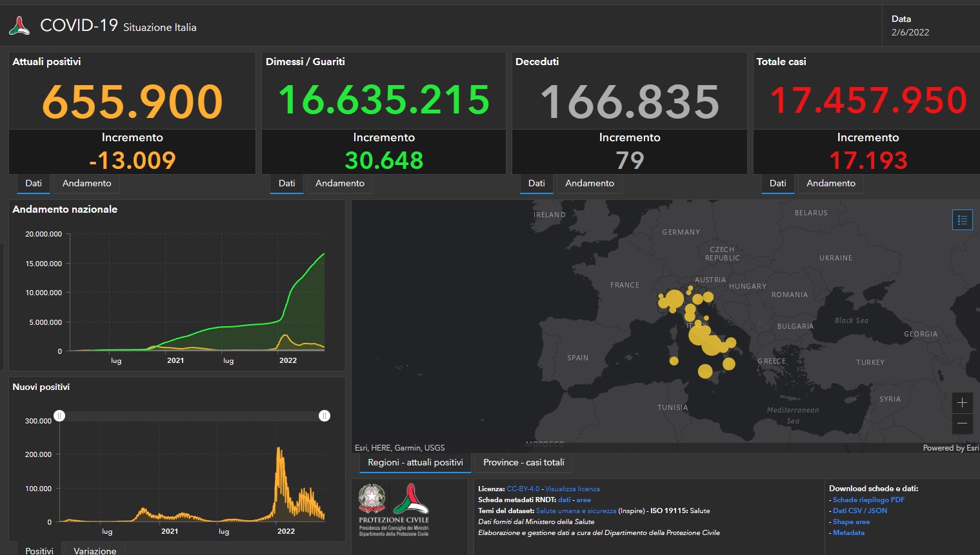Select Dati tab under Totale casi
Screen dimensions: 980x555
[777, 184]
